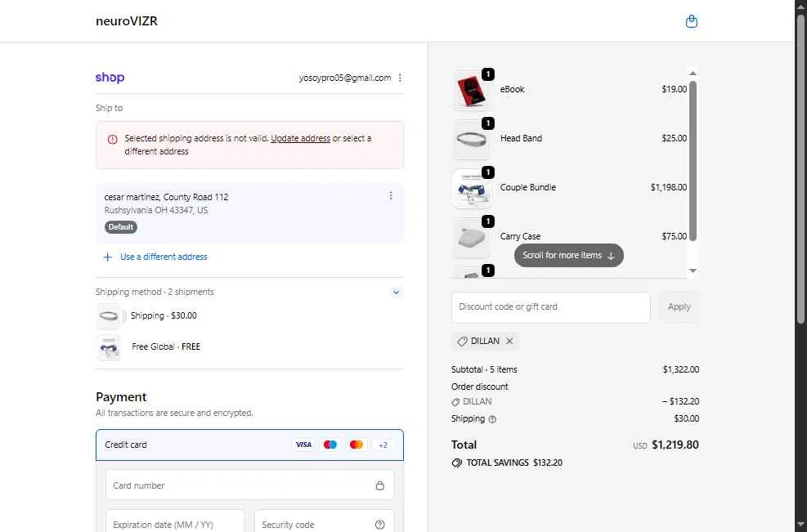
Task: Remove the DILLAN discount code
Action: coord(509,341)
